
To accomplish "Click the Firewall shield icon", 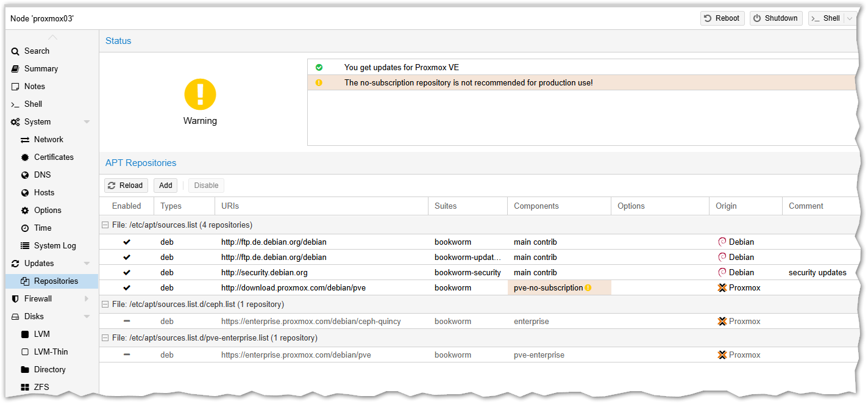I will pyautogui.click(x=15, y=299).
